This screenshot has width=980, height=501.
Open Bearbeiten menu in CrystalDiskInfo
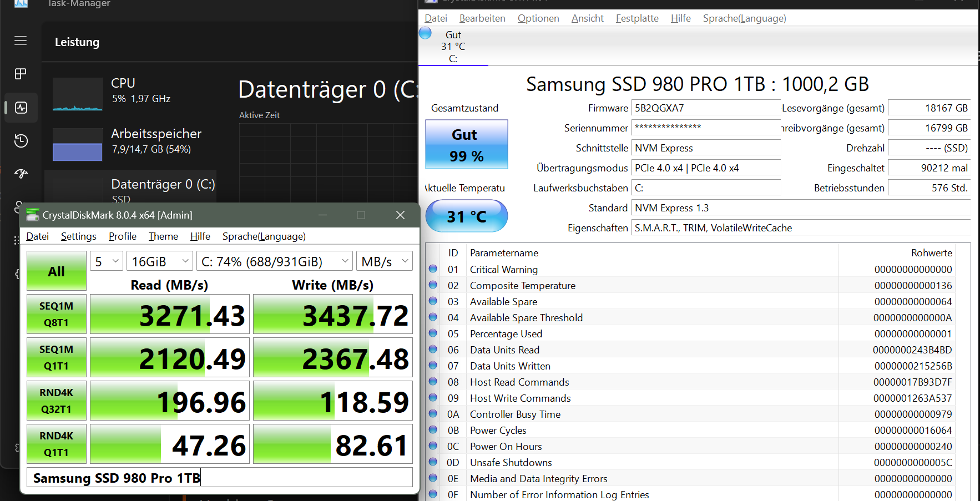[x=482, y=18]
